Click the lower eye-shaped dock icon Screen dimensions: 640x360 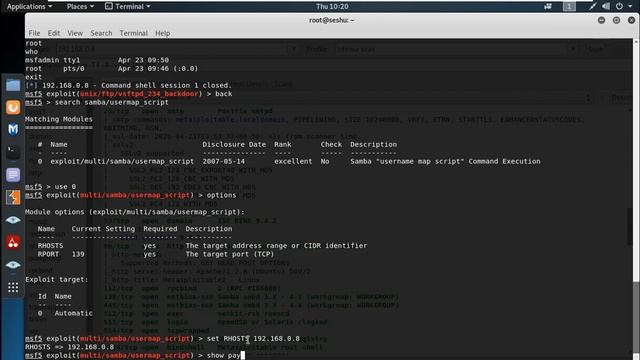(13, 265)
